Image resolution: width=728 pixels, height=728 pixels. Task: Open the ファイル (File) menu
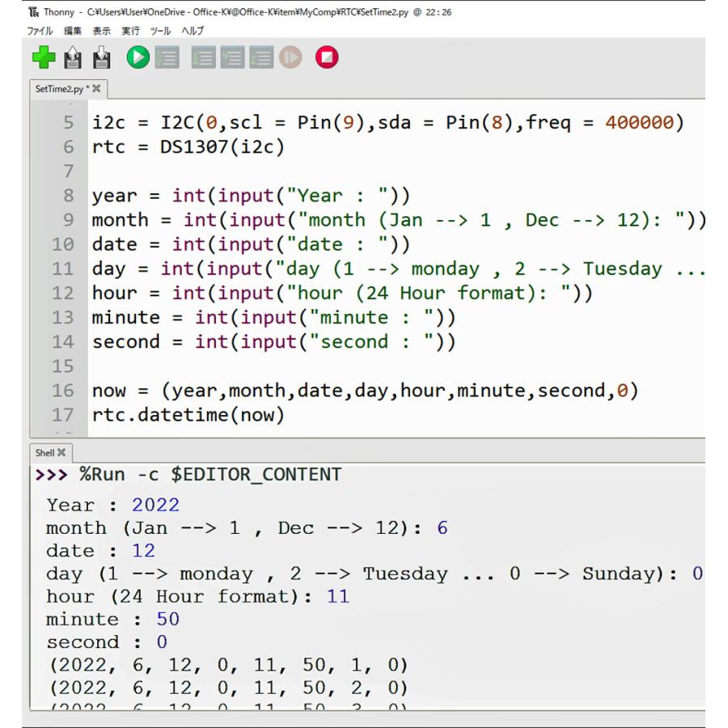point(41,31)
